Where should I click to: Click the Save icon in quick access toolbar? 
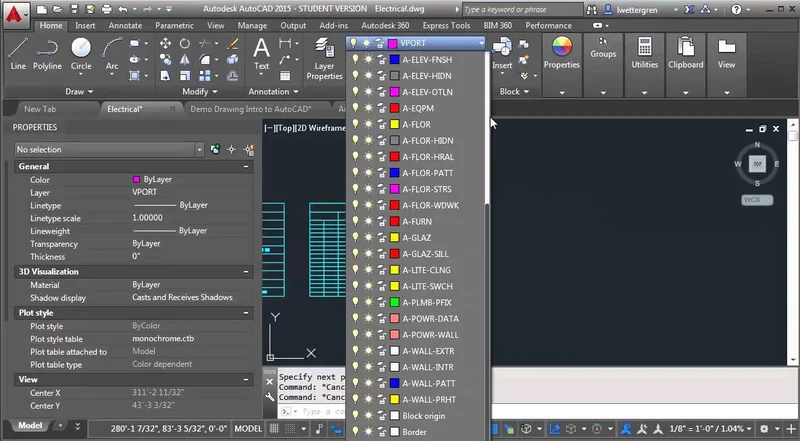74,9
